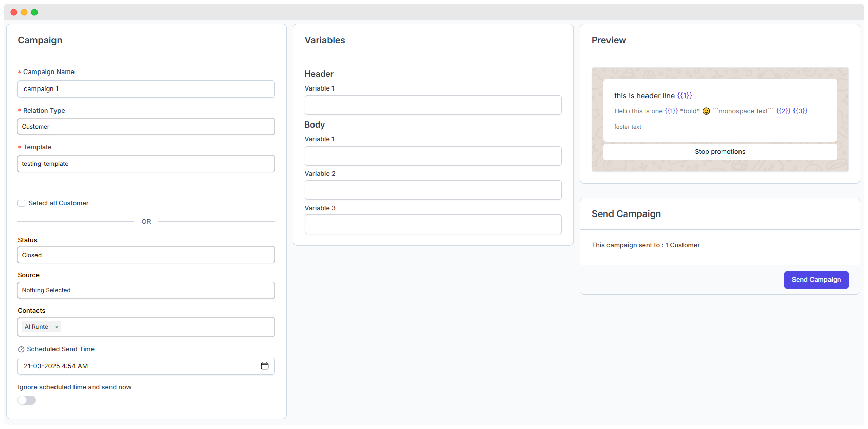Toggle Ignore scheduled time and send now
The image size is (868, 429).
pos(27,400)
